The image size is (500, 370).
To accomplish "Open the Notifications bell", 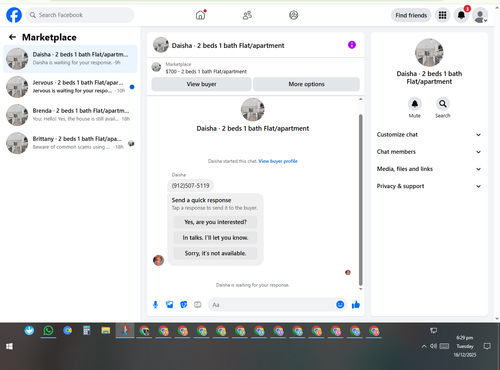I will pos(461,15).
